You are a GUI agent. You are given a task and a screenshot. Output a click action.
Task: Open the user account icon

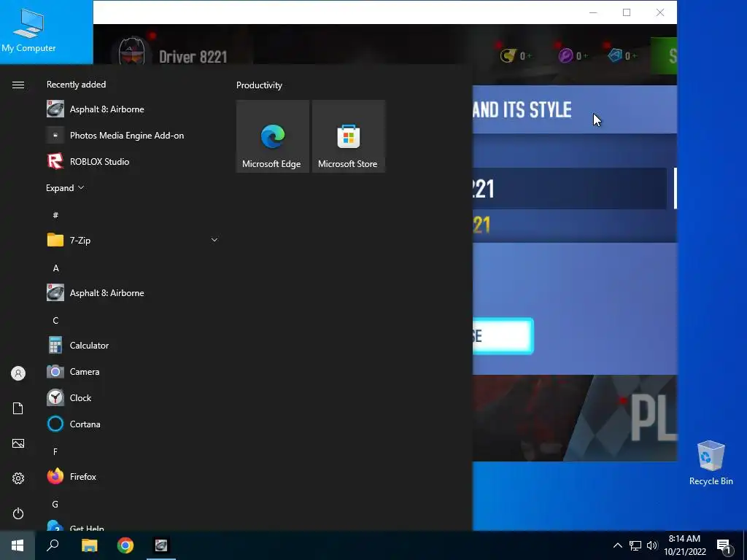[18, 373]
